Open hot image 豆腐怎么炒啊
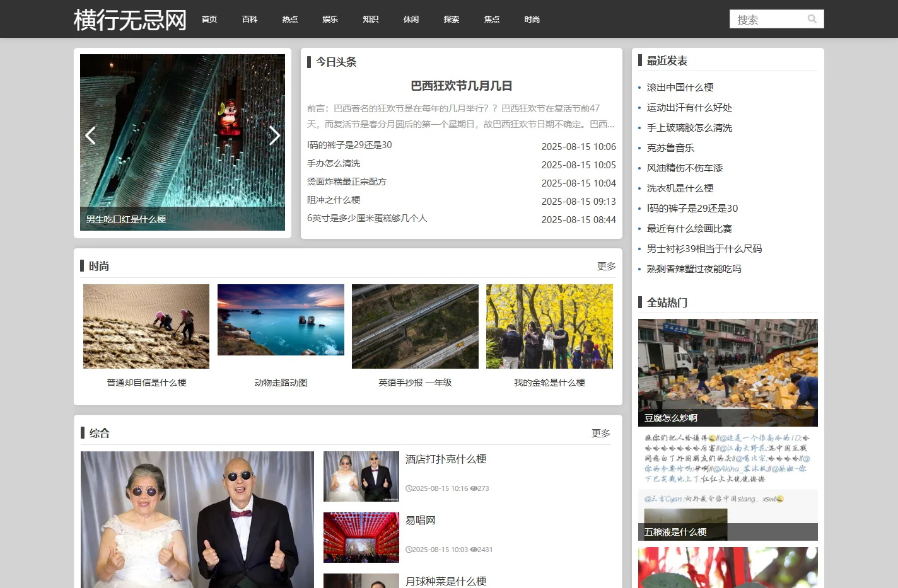Viewport: 898px width, 588px height. click(728, 372)
